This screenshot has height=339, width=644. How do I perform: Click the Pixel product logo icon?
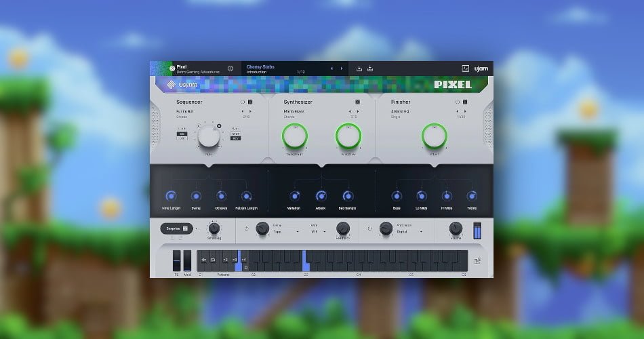click(x=172, y=68)
